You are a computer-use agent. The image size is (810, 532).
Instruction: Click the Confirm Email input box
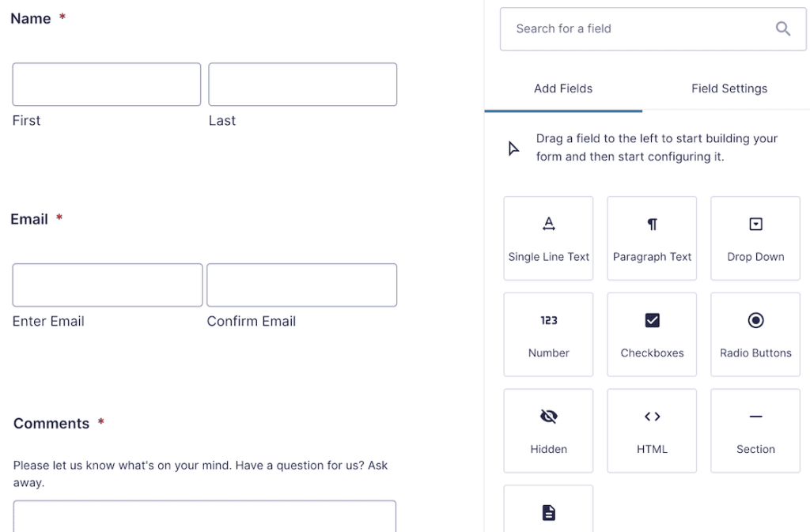click(301, 285)
